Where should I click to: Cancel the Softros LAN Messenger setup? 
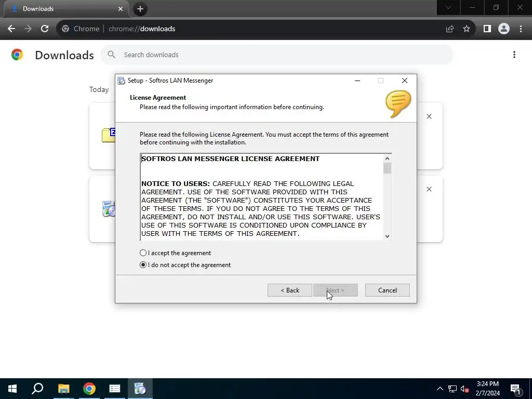[387, 290]
